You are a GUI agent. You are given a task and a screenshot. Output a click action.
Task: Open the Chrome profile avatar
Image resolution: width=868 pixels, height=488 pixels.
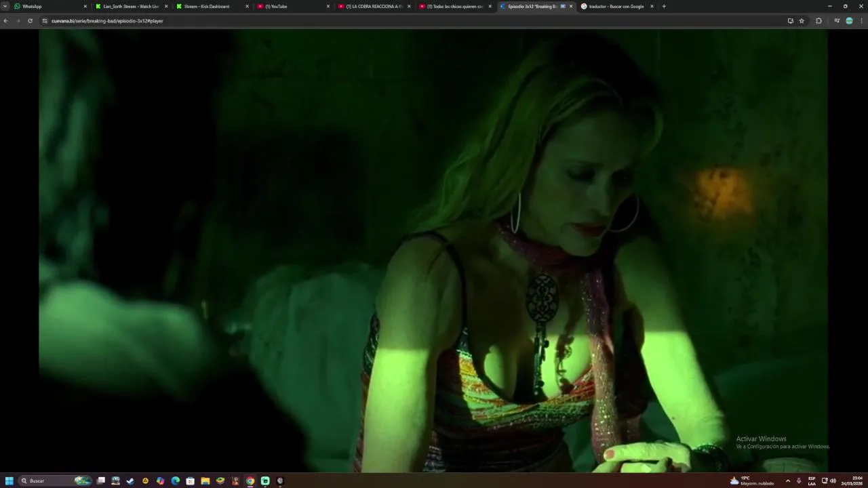pyautogui.click(x=849, y=21)
